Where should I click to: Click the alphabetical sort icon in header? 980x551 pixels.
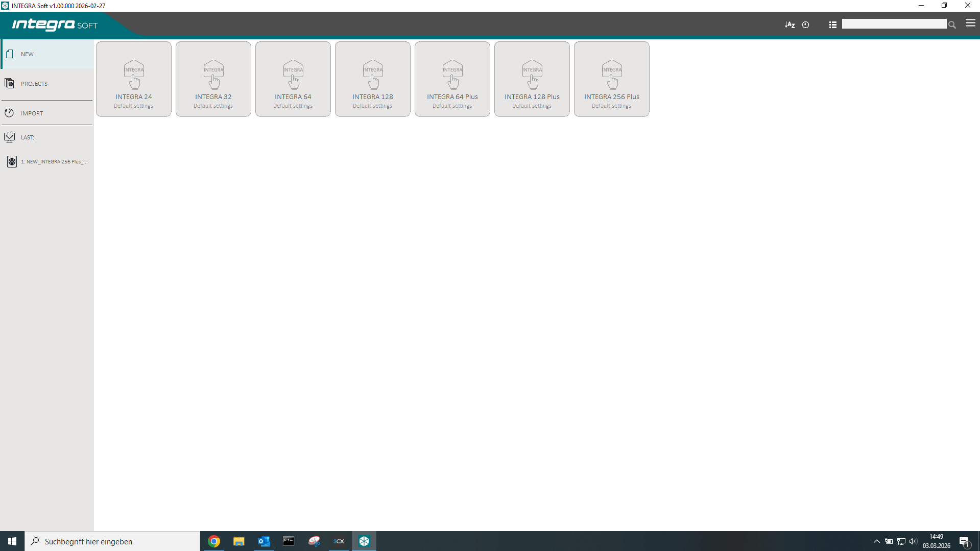click(x=790, y=25)
